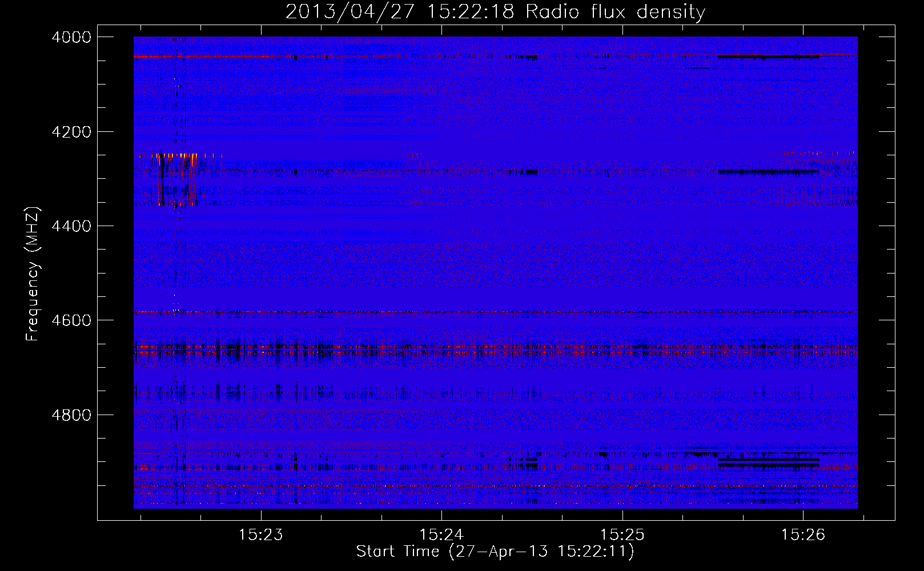This screenshot has height=571, width=924.
Task: Click the long black bar near 4285 MHz after 15:25
Action: tap(769, 171)
